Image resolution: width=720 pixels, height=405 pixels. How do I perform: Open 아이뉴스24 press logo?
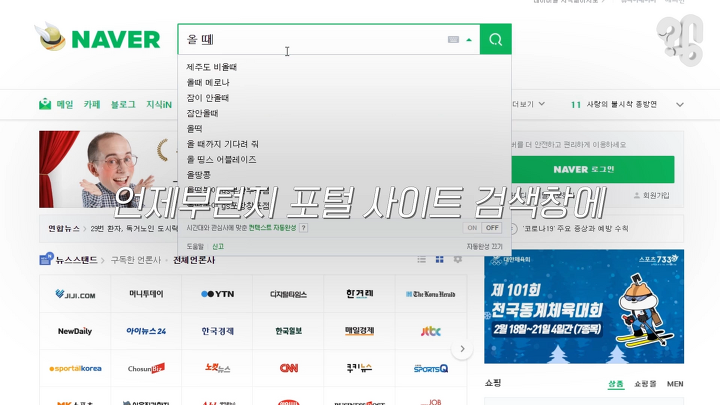[x=146, y=331]
